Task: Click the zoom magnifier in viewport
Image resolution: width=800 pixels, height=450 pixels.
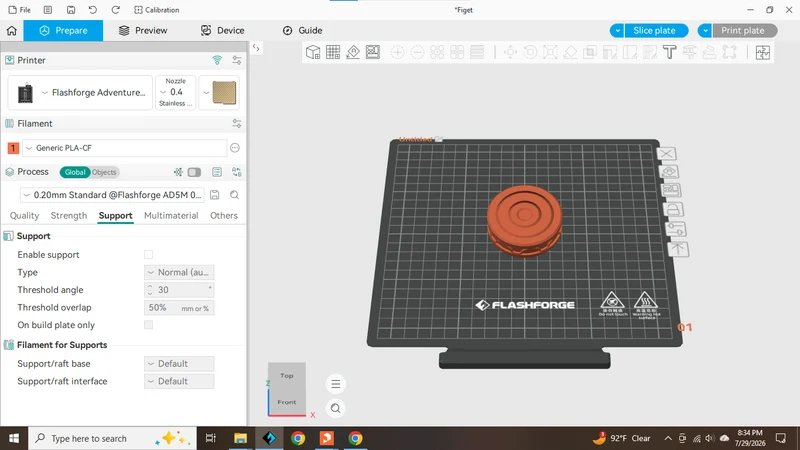Action: pos(336,408)
